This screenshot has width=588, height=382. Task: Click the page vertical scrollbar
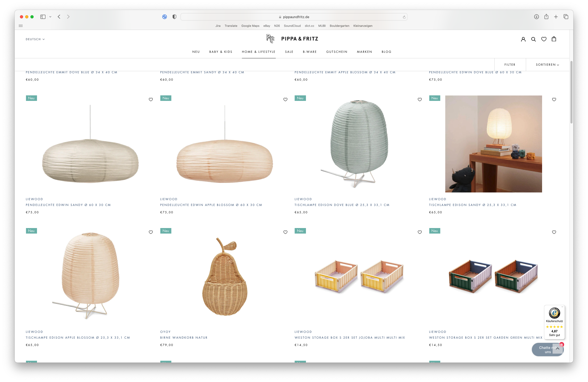tap(571, 92)
